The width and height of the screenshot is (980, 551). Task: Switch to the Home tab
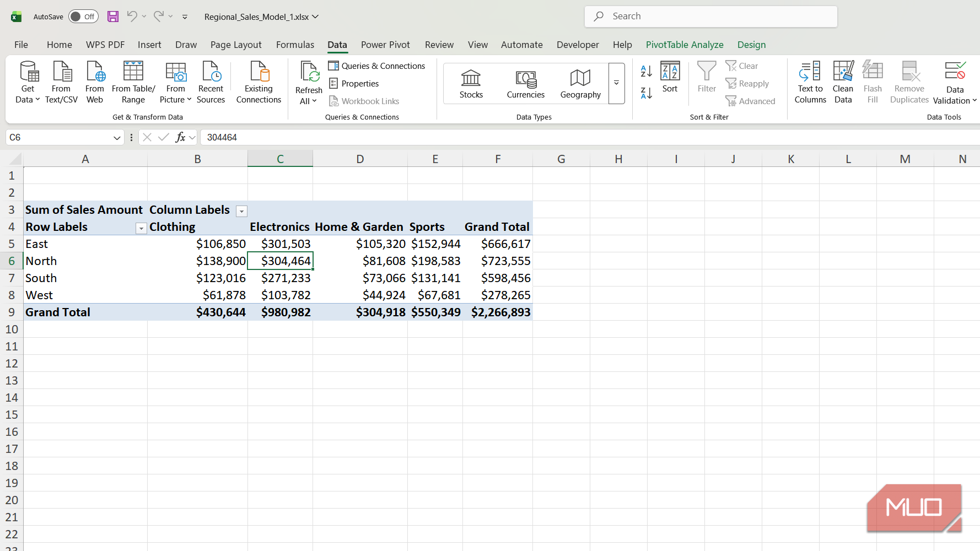coord(60,45)
